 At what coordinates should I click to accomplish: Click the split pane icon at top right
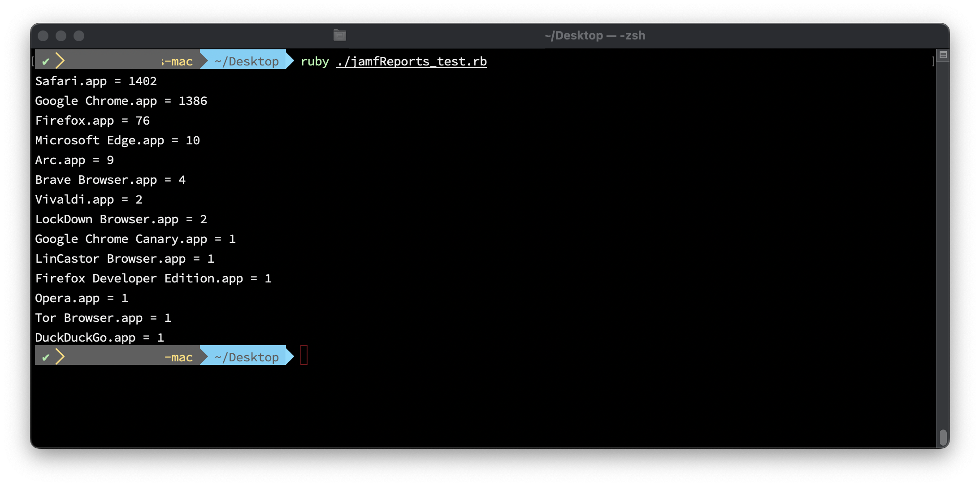943,55
